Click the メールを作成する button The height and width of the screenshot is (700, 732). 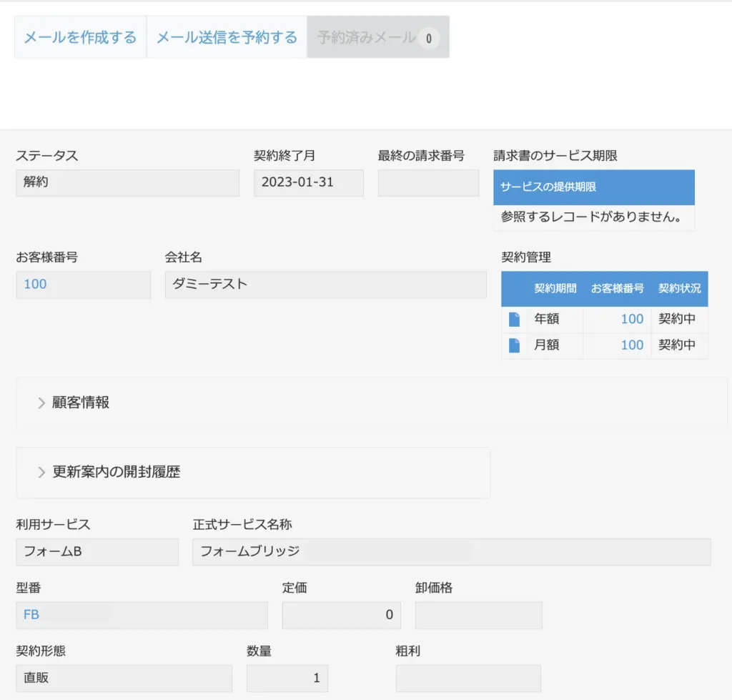click(79, 36)
